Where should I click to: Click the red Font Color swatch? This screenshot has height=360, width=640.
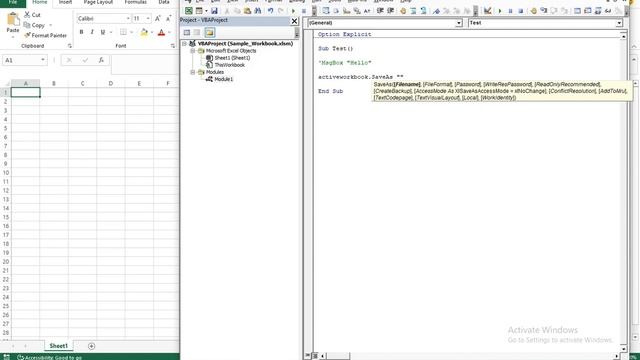(x=161, y=32)
